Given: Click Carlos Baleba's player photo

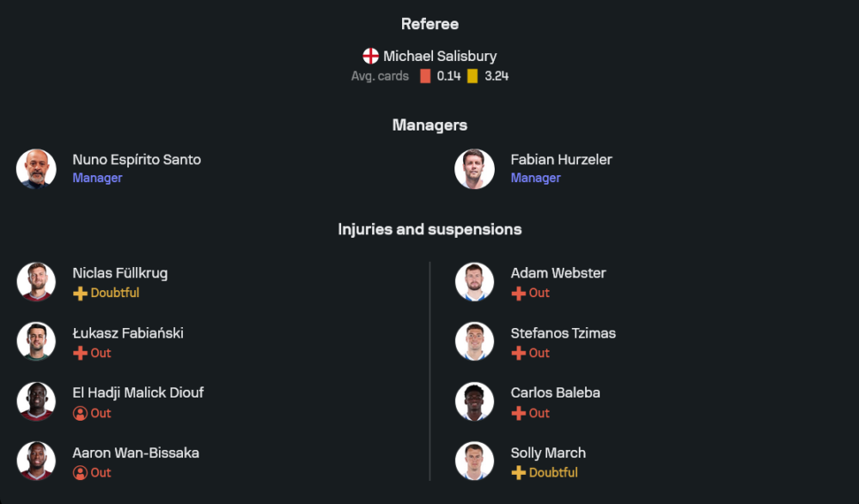Looking at the screenshot, I should tap(474, 401).
